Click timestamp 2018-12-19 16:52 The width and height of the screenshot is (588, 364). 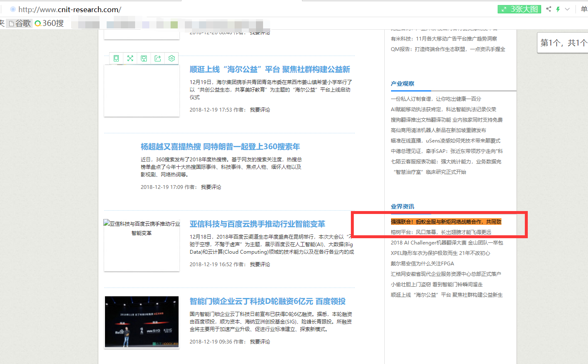(x=211, y=265)
